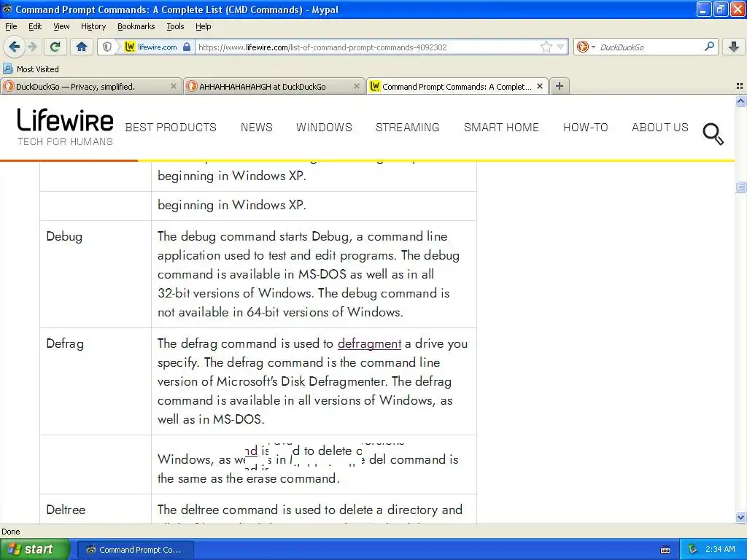Select the Command Prompt Co... taskbar button
This screenshot has width=747, height=560.
point(135,550)
